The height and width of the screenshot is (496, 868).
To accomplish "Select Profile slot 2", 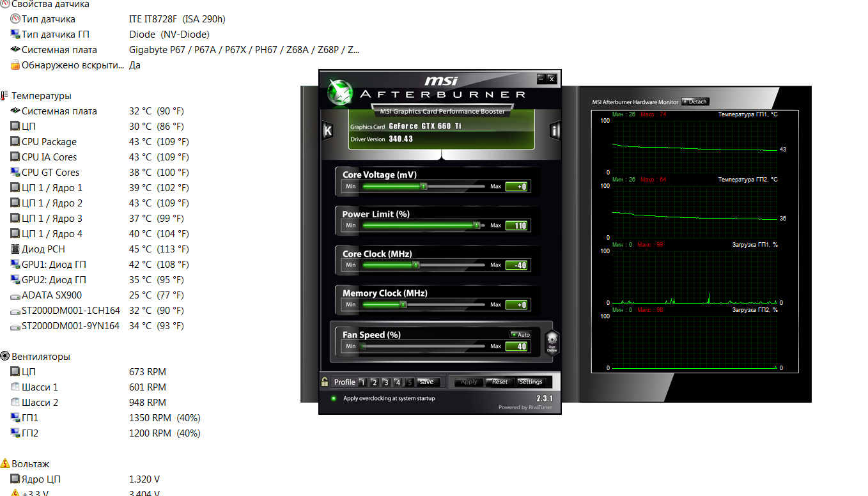I will pos(375,382).
